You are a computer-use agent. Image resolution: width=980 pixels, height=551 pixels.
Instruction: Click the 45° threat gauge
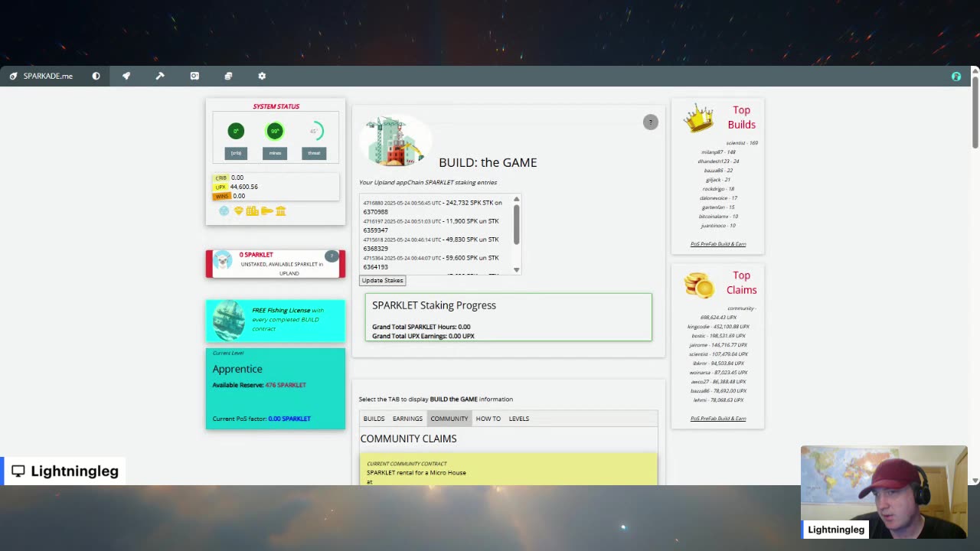pyautogui.click(x=314, y=131)
